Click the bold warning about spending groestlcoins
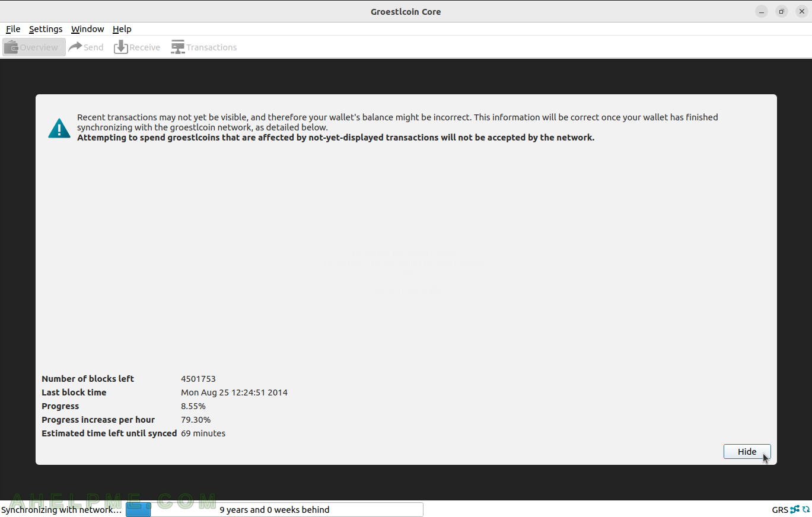This screenshot has height=517, width=812. click(x=336, y=138)
